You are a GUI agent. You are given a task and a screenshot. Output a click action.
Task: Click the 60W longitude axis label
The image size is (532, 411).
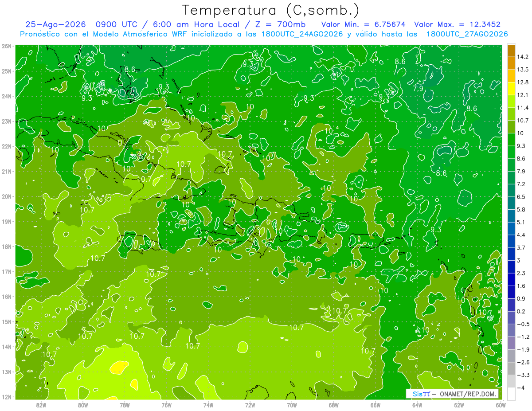[500, 405]
